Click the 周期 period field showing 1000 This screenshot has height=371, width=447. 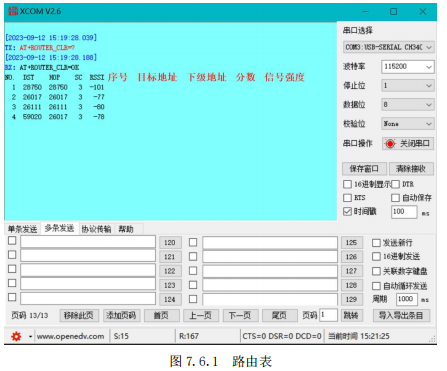pos(407,299)
